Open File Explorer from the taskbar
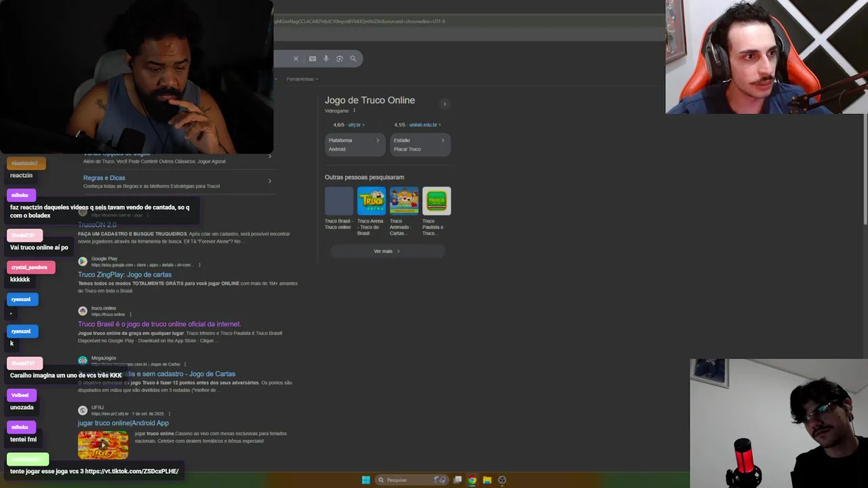The image size is (868, 488). point(487,480)
